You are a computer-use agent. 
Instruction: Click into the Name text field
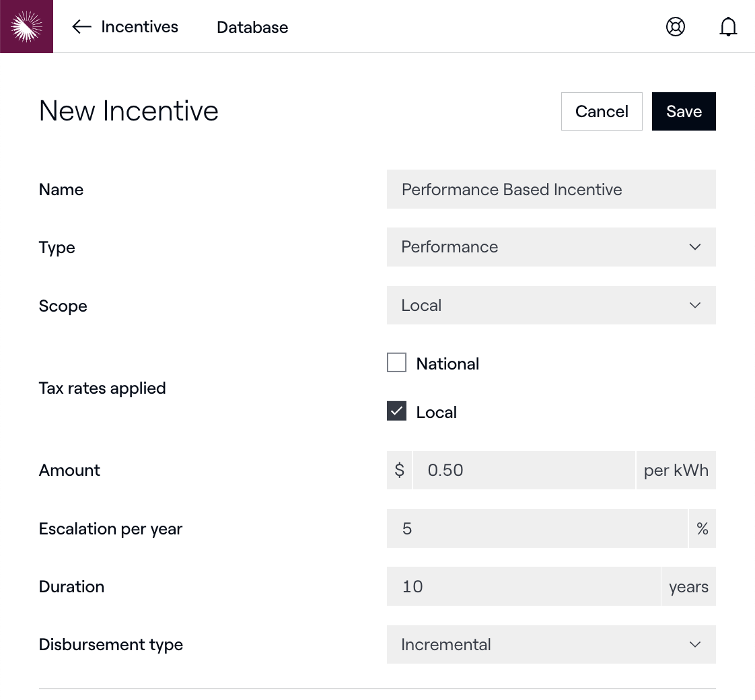(x=550, y=189)
